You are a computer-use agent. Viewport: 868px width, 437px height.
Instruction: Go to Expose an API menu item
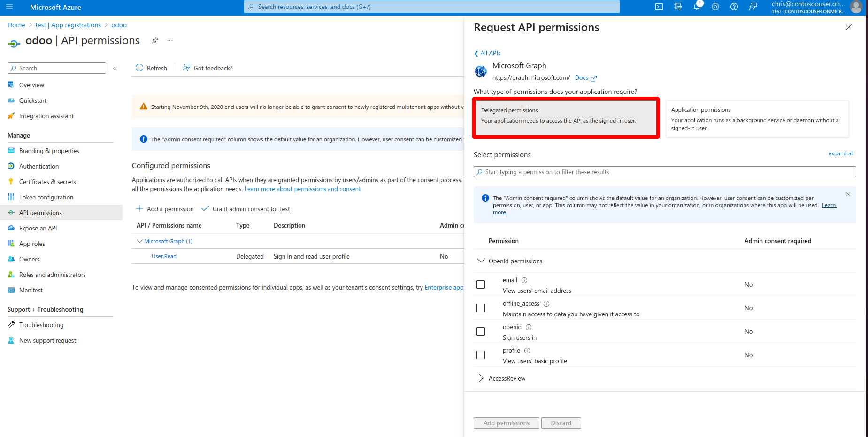38,228
